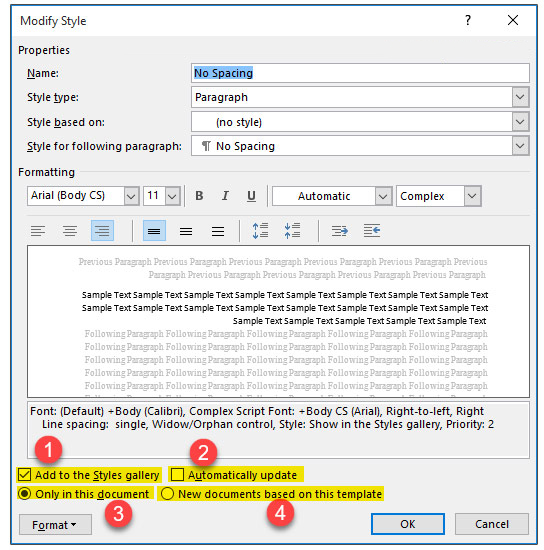Choose the double line spacing icon
The height and width of the screenshot is (550, 544).
(218, 231)
